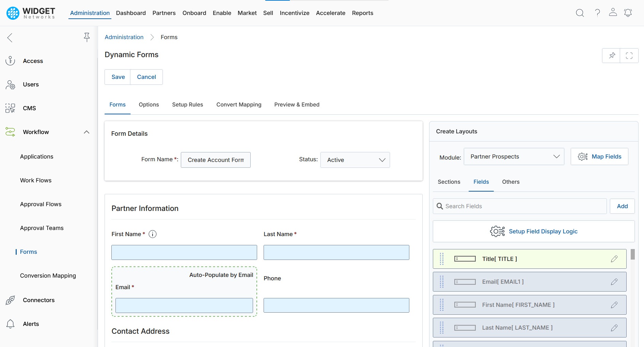This screenshot has height=347, width=644.
Task: Grab the drag handle of Email[ EMAIL1 ]
Action: pyautogui.click(x=442, y=282)
